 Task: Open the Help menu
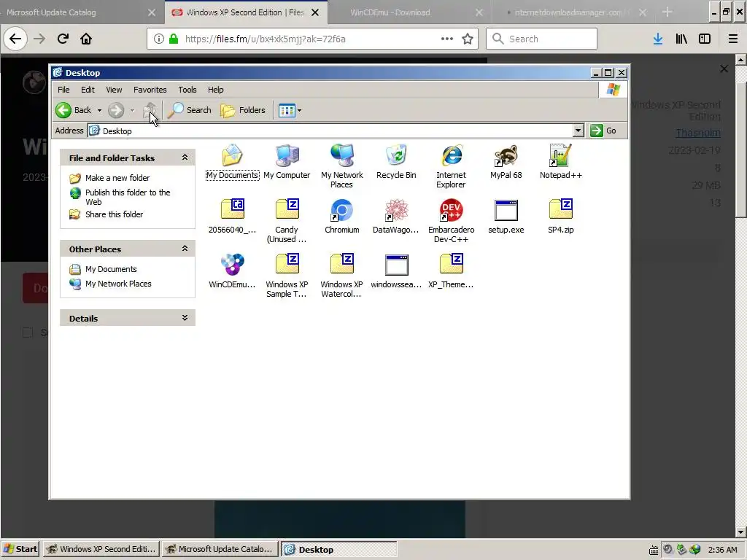tap(215, 90)
